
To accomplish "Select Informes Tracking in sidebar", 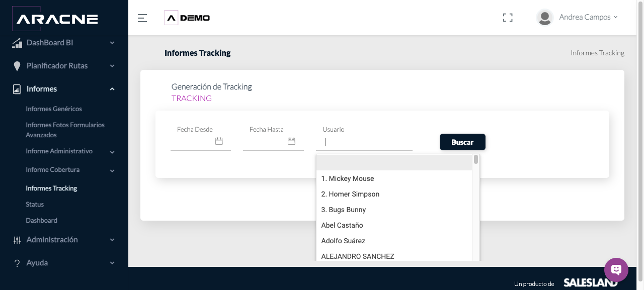I will (51, 188).
